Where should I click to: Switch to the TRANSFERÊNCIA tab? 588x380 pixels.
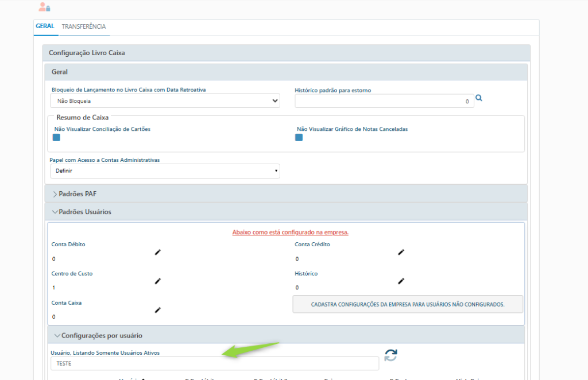pos(84,26)
